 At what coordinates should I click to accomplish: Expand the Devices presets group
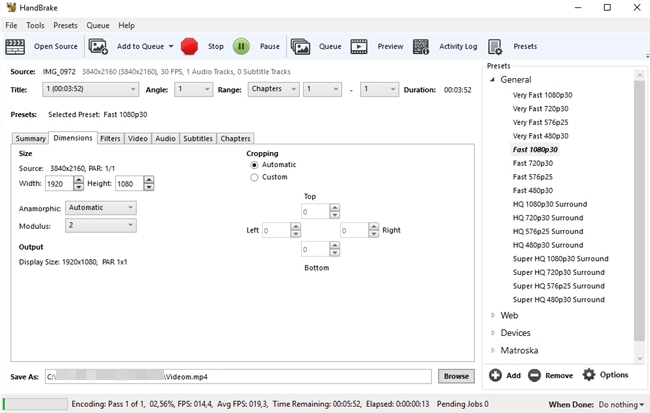pos(493,333)
